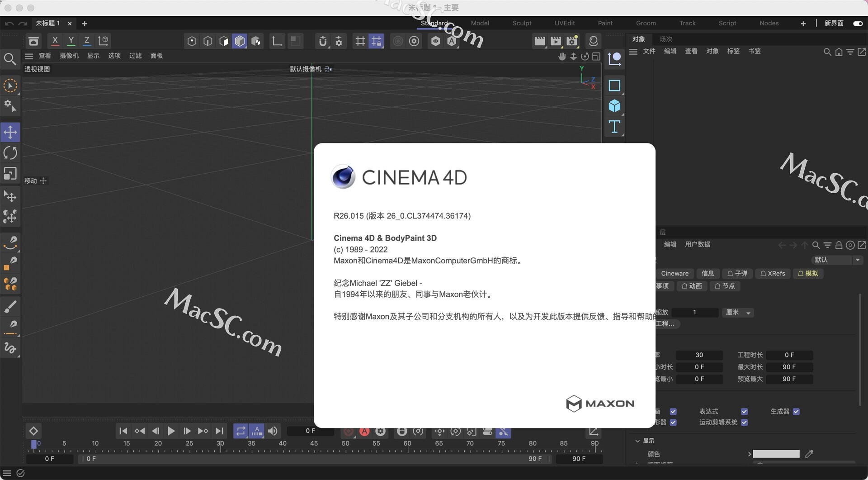Uncheck the 运动剪辑系统 checkbox

(x=744, y=422)
